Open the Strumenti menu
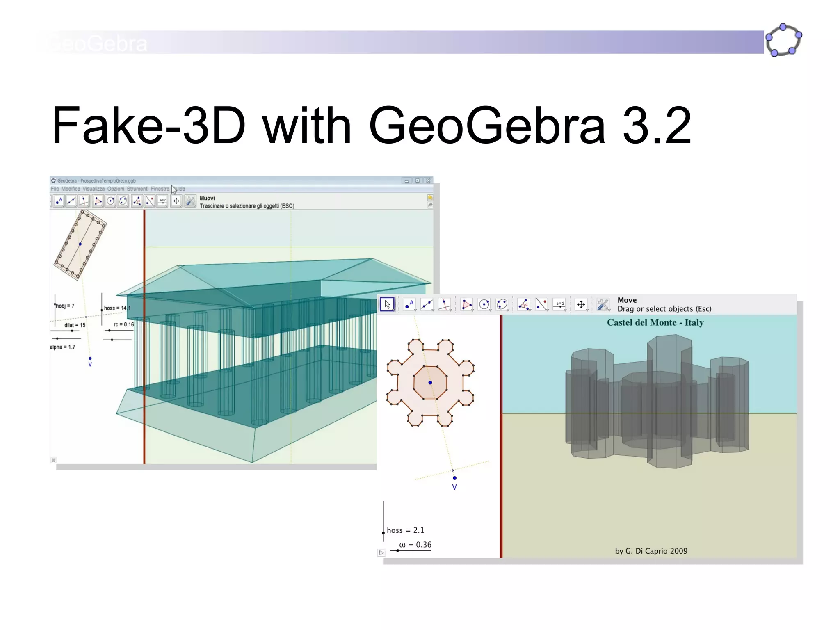840x630 pixels. 137,189
